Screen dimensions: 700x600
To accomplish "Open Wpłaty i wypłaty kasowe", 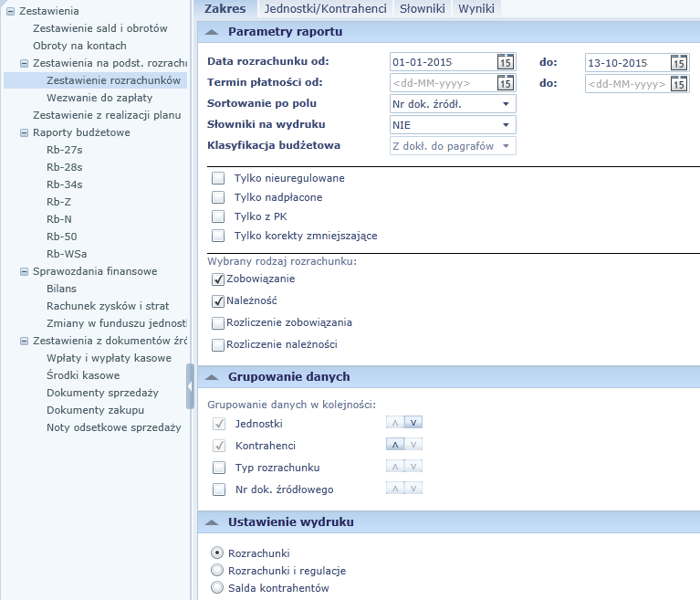I will (109, 358).
